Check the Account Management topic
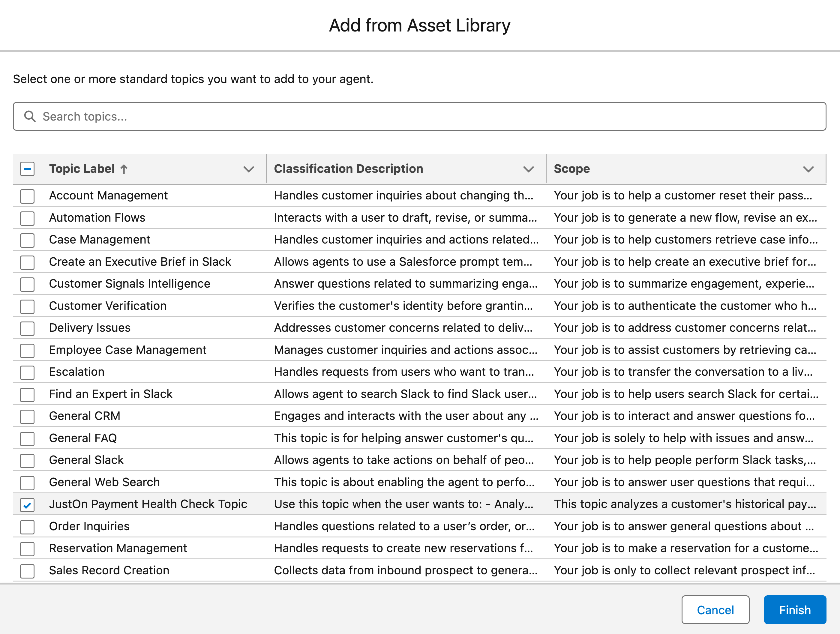The width and height of the screenshot is (840, 634). click(27, 196)
